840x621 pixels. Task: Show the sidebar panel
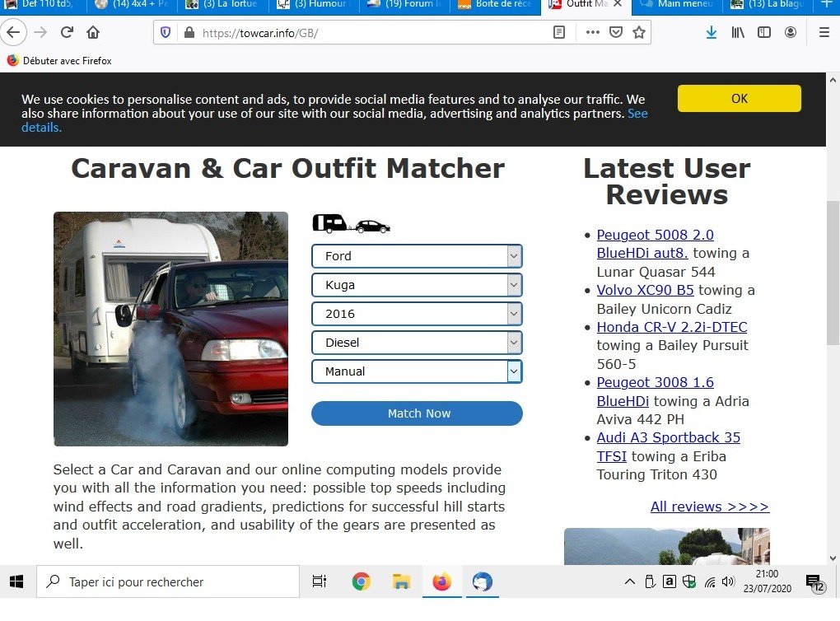pyautogui.click(x=764, y=33)
